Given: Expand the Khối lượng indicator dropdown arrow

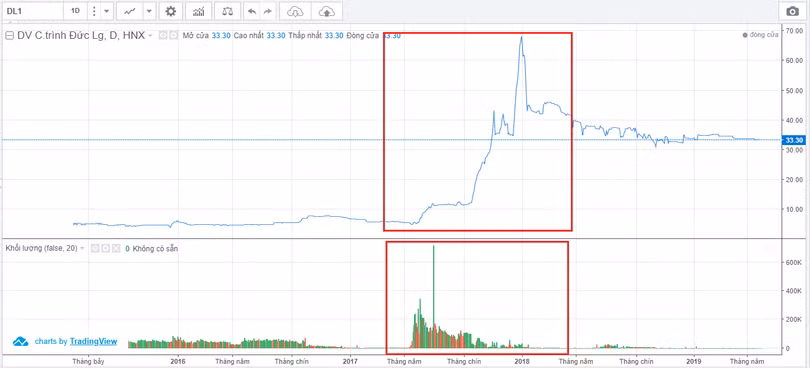Looking at the screenshot, I should (x=83, y=249).
